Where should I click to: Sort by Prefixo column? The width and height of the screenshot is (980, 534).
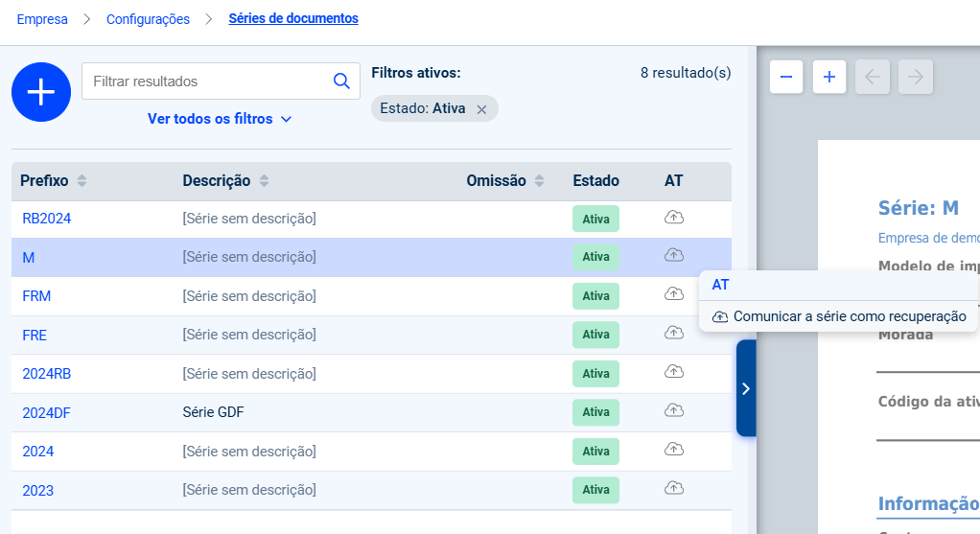click(x=82, y=181)
